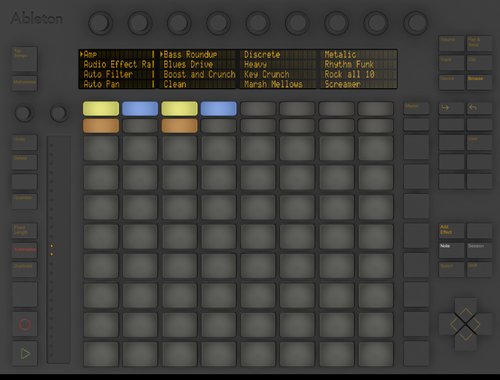
Task: Choose the 'Metalic' preset
Action: click(340, 54)
